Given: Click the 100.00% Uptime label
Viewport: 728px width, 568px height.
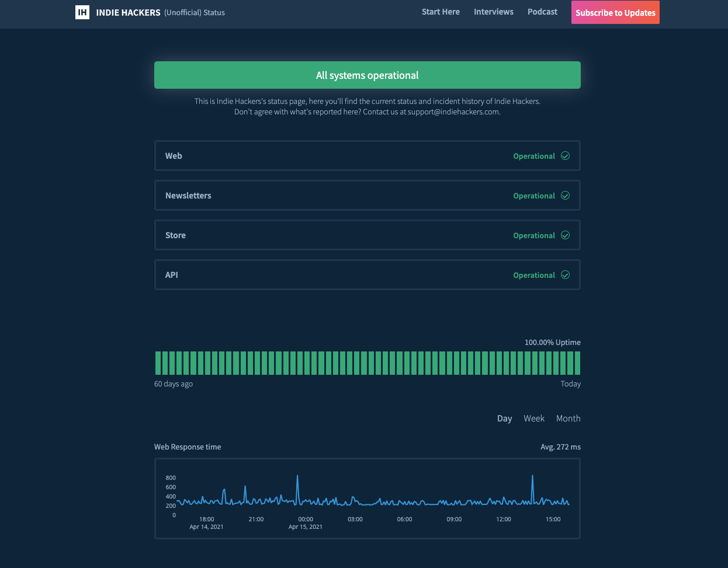Looking at the screenshot, I should tap(552, 342).
